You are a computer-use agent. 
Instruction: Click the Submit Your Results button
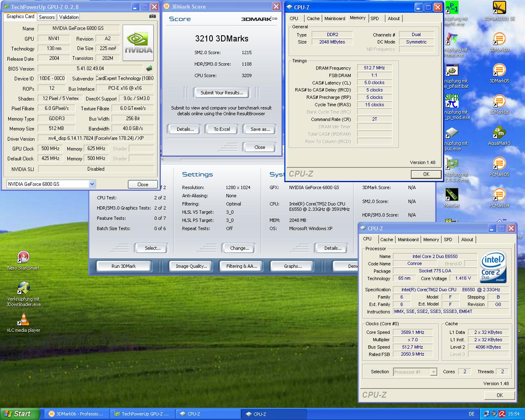(x=222, y=93)
